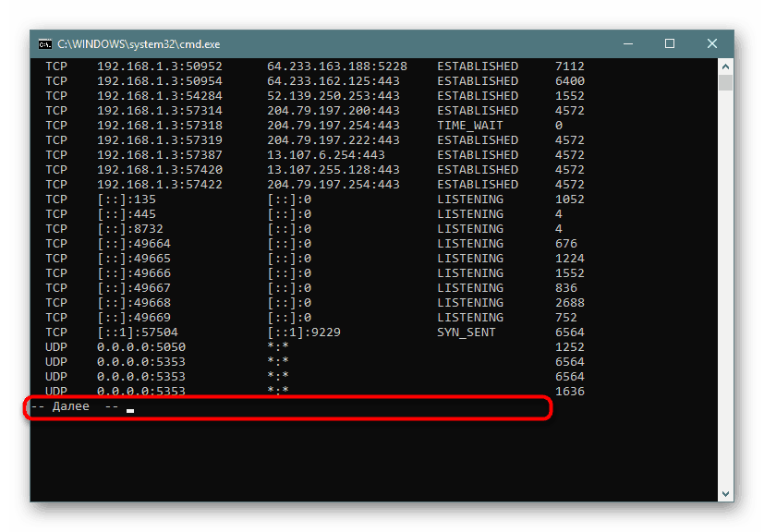764x532 pixels.
Task: Click the PID value 1052
Action: tap(570, 199)
